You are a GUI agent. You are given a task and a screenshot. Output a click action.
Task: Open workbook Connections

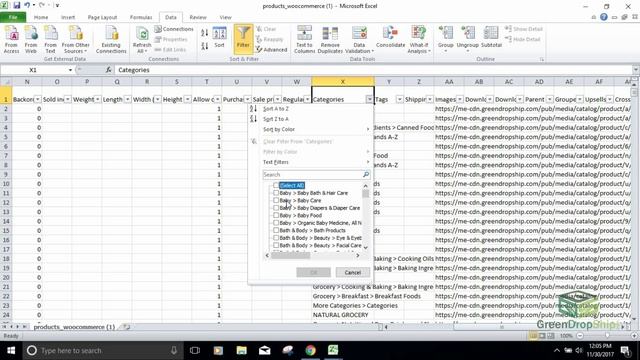pyautogui.click(x=173, y=29)
